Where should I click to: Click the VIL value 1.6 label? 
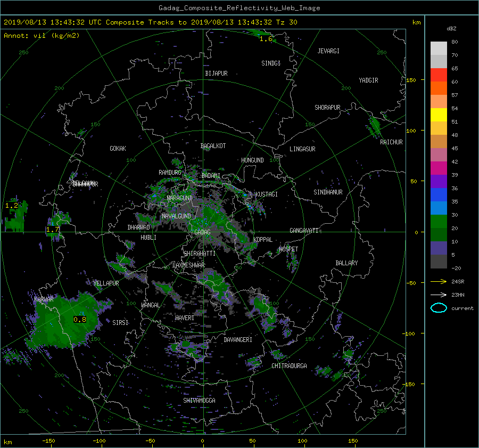coord(266,39)
